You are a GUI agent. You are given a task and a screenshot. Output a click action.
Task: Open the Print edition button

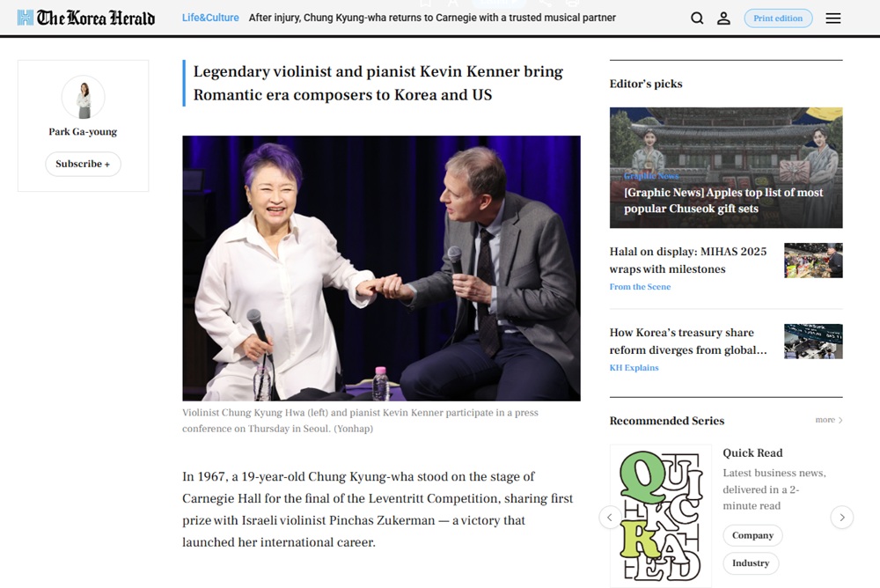(x=778, y=18)
